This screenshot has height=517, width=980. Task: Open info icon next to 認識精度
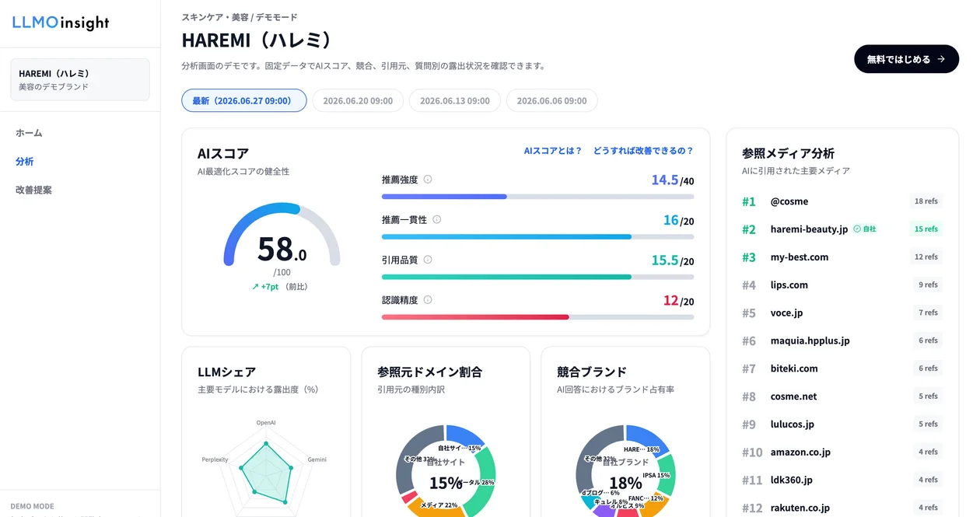pyautogui.click(x=428, y=299)
